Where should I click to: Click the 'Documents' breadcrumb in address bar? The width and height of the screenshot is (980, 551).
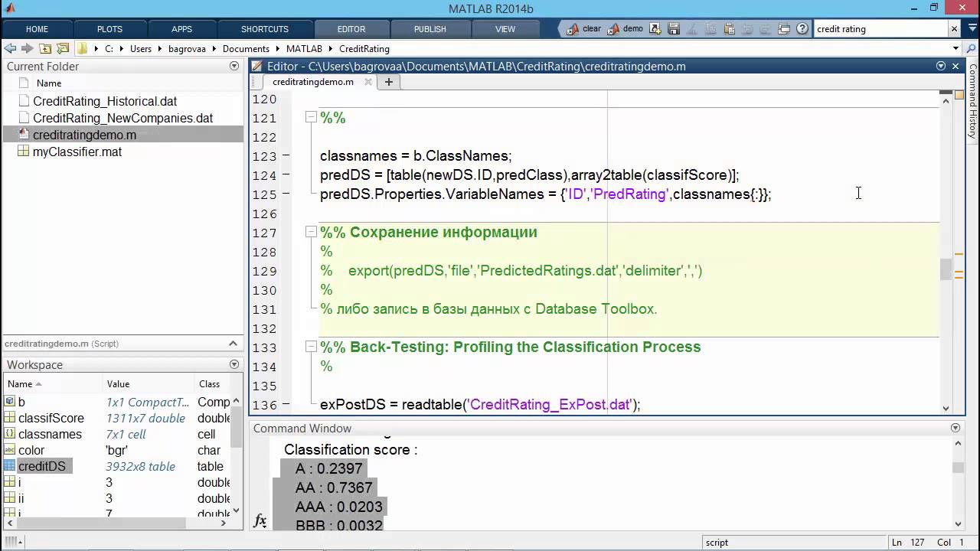pyautogui.click(x=247, y=48)
